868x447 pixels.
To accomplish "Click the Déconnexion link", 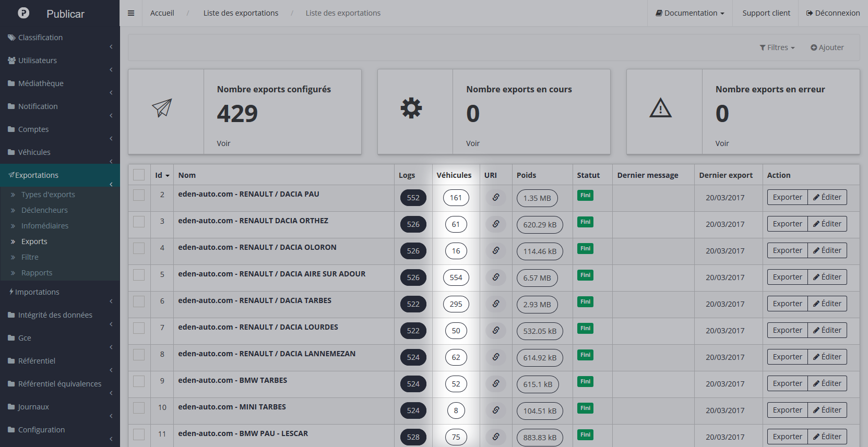I will [x=833, y=13].
